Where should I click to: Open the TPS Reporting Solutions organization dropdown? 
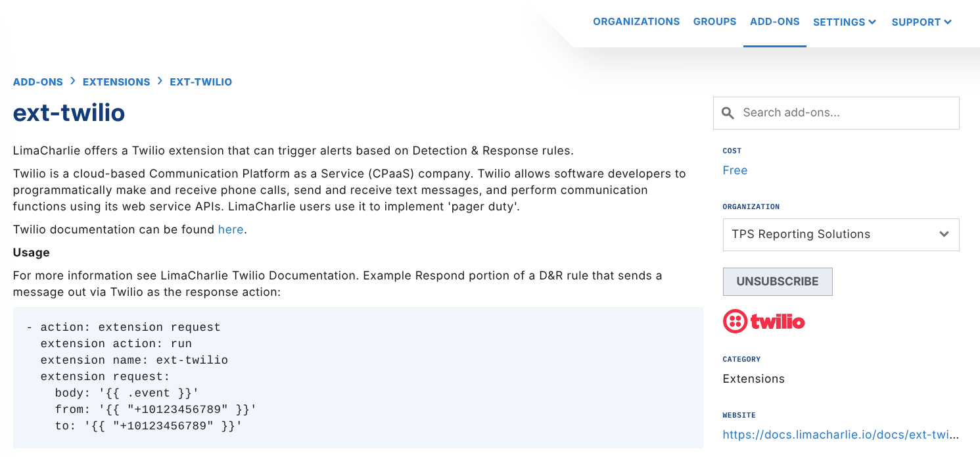(841, 235)
